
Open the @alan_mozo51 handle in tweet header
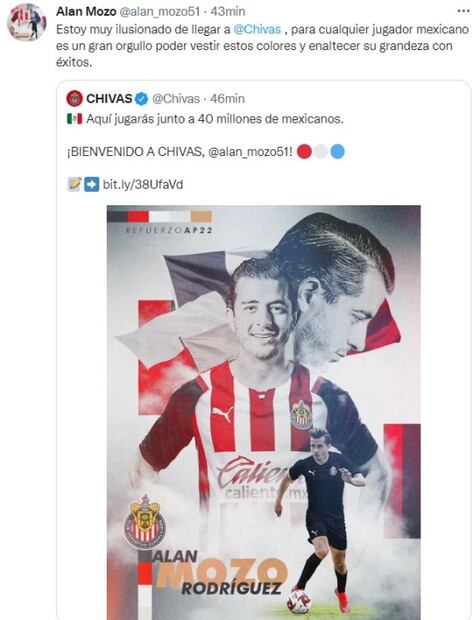[x=159, y=12]
